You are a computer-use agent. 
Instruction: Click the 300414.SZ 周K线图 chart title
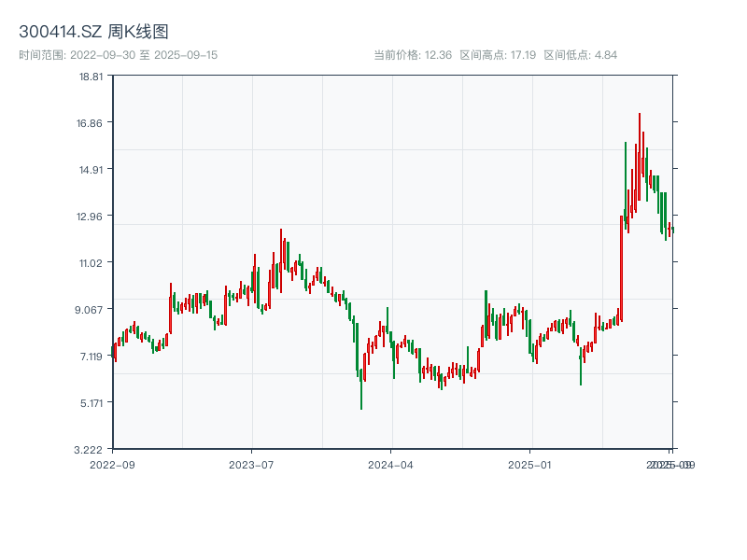93,33
